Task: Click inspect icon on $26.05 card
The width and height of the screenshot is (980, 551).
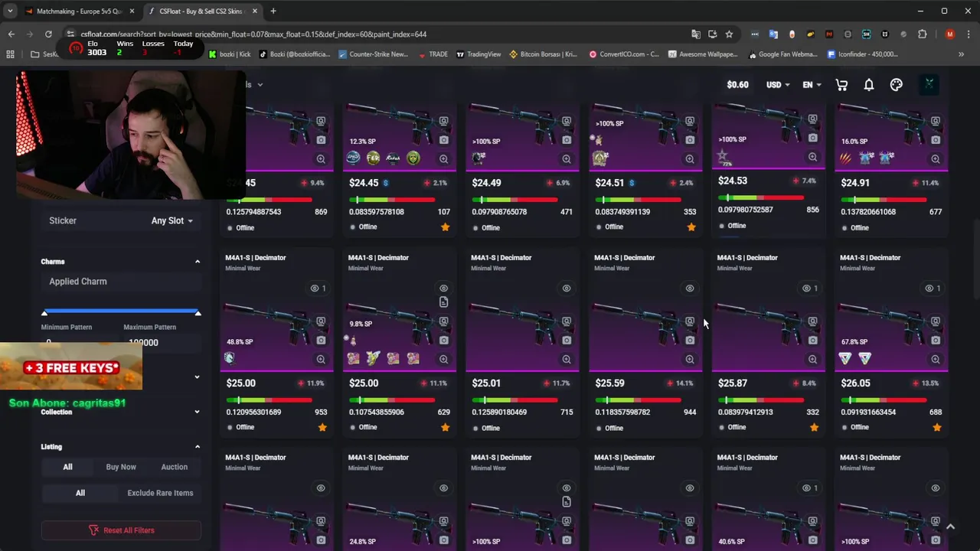Action: point(936,321)
